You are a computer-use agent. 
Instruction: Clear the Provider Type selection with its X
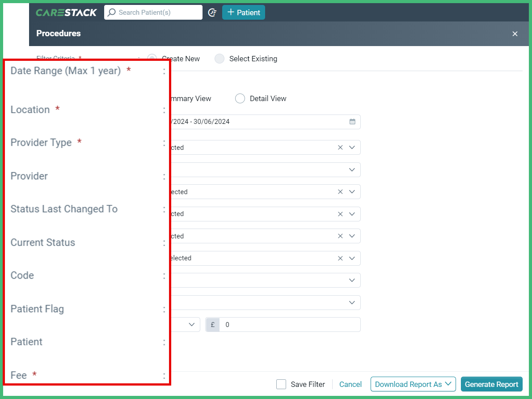[340, 191]
